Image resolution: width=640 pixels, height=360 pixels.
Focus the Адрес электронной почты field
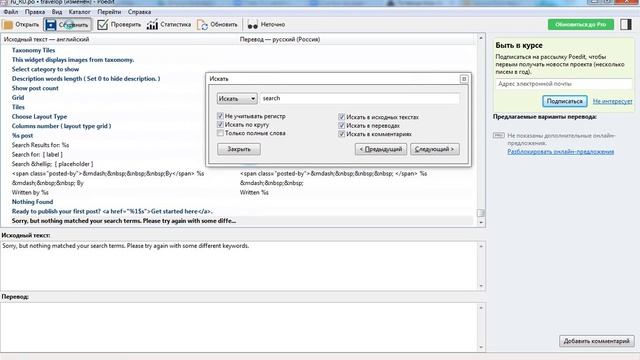pyautogui.click(x=564, y=84)
